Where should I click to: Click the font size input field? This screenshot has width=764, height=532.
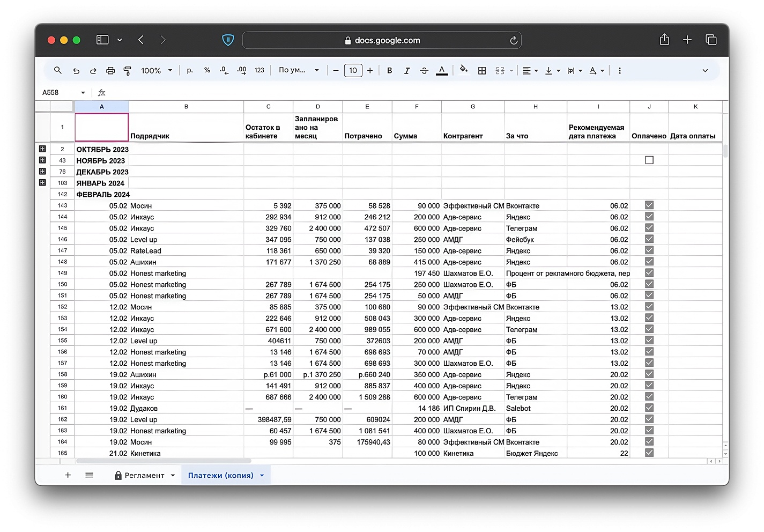click(353, 70)
